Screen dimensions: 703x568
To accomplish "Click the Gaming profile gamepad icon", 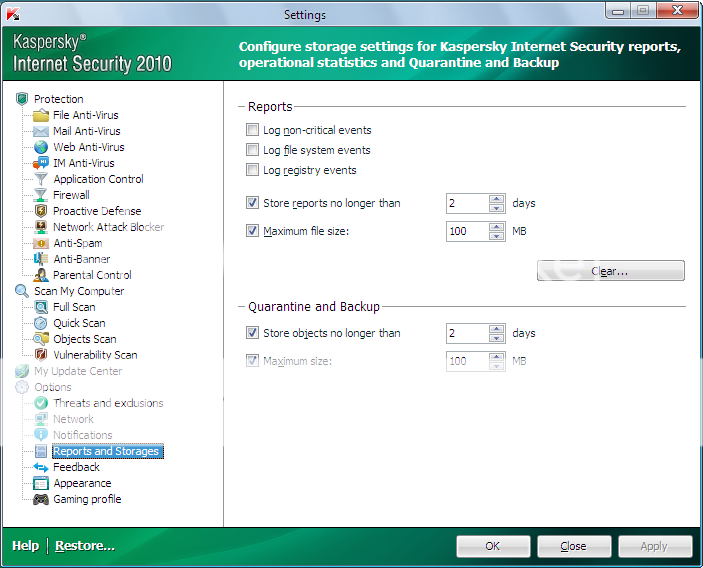I will [41, 499].
